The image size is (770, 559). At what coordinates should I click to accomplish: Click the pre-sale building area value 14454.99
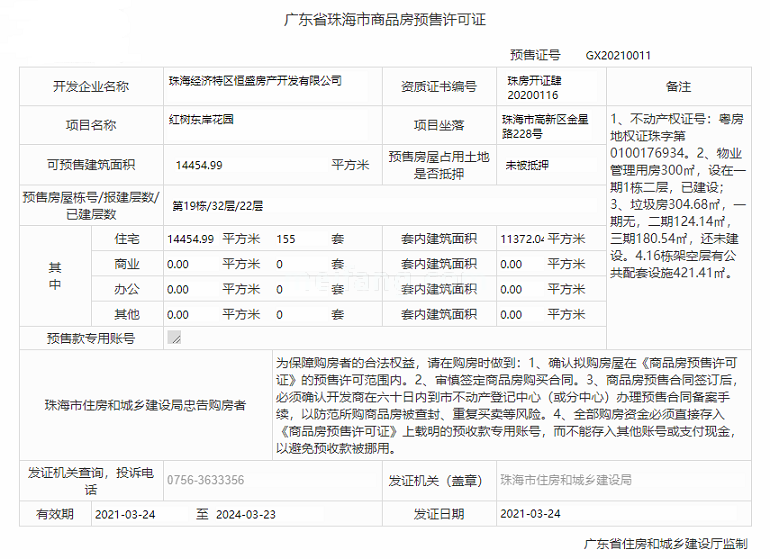[x=199, y=165]
